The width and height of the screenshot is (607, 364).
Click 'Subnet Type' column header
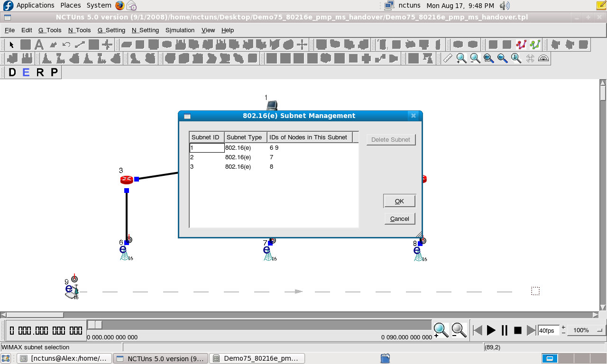(x=246, y=137)
